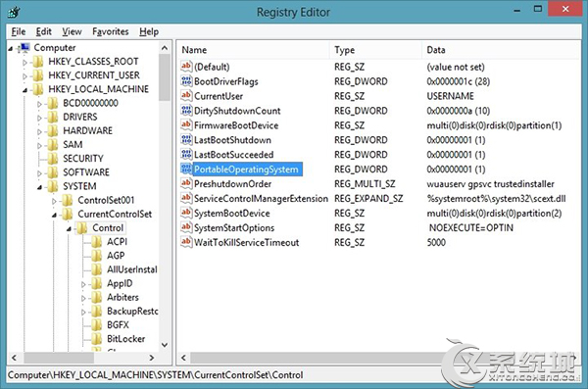Click the FirmwareBootDevice string icon
Image resolution: width=588 pixels, height=389 pixels.
186,125
